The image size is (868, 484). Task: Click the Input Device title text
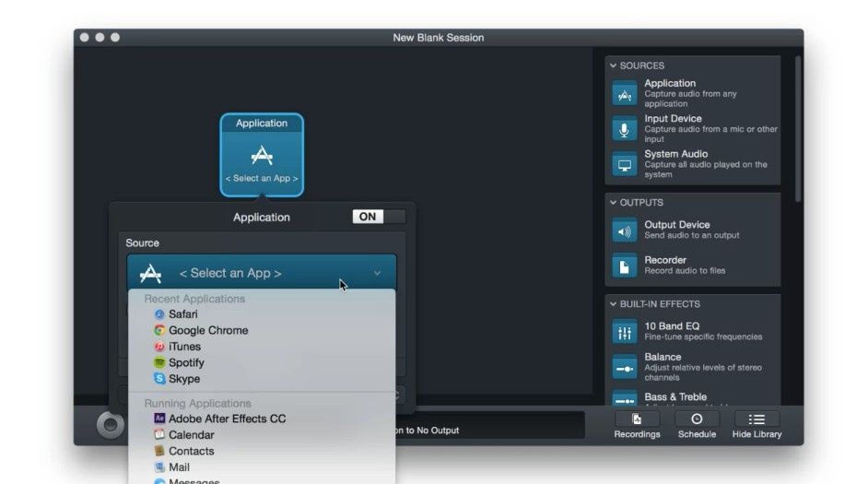point(673,119)
